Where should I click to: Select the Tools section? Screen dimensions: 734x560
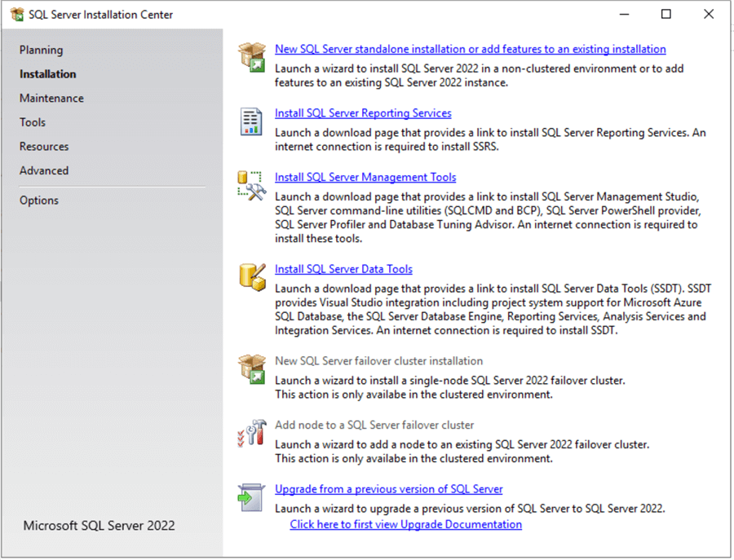click(x=32, y=122)
